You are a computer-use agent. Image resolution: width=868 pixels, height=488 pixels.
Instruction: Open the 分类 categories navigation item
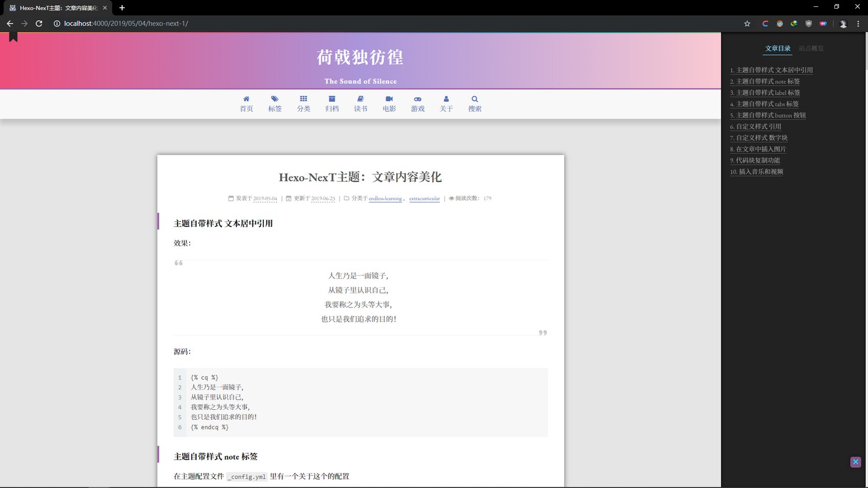pyautogui.click(x=304, y=104)
